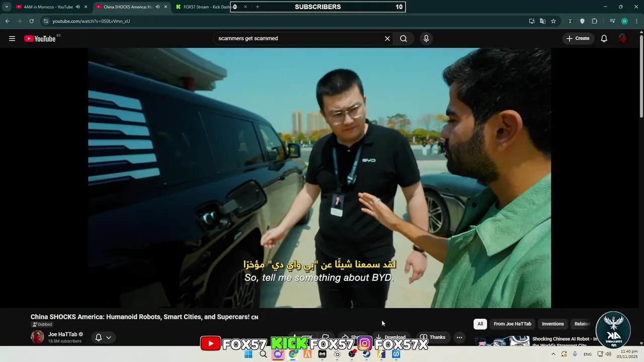Open YouTube notifications bell
The width and height of the screenshot is (644, 362).
point(604,39)
